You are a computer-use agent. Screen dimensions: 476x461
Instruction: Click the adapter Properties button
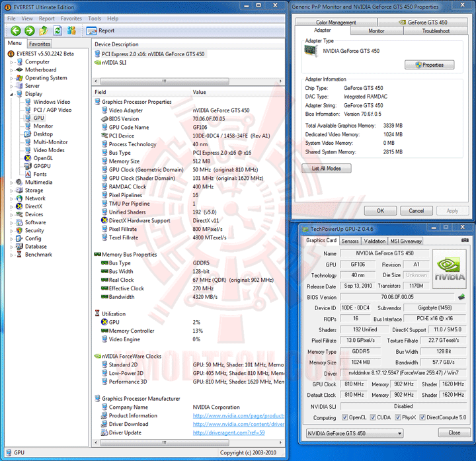click(429, 65)
